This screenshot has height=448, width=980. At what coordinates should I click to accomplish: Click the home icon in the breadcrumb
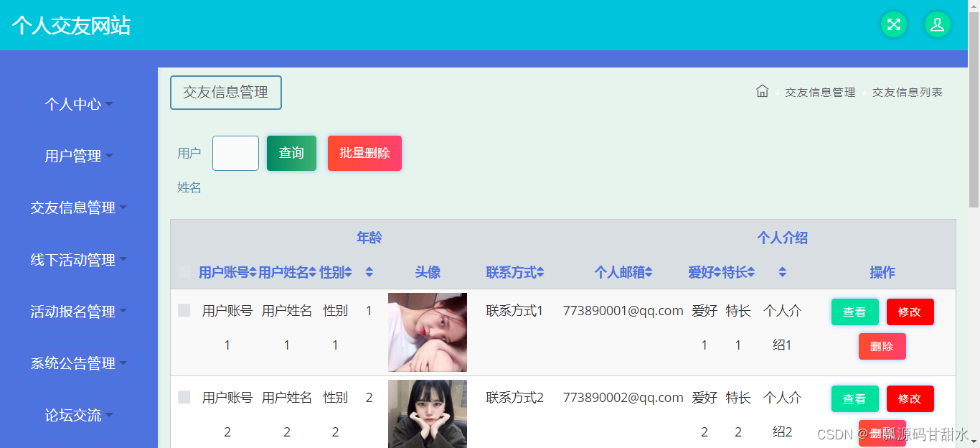pyautogui.click(x=763, y=90)
